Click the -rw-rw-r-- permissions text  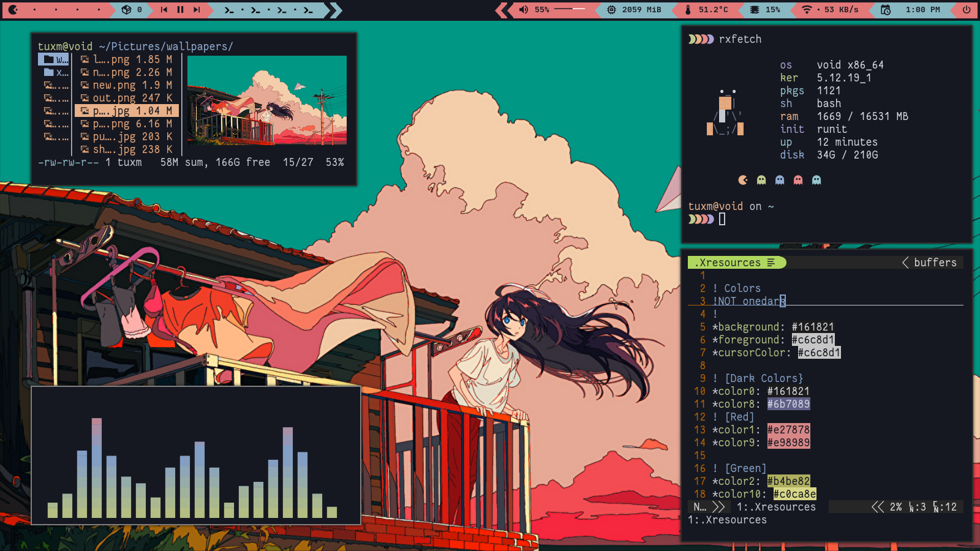[68, 162]
